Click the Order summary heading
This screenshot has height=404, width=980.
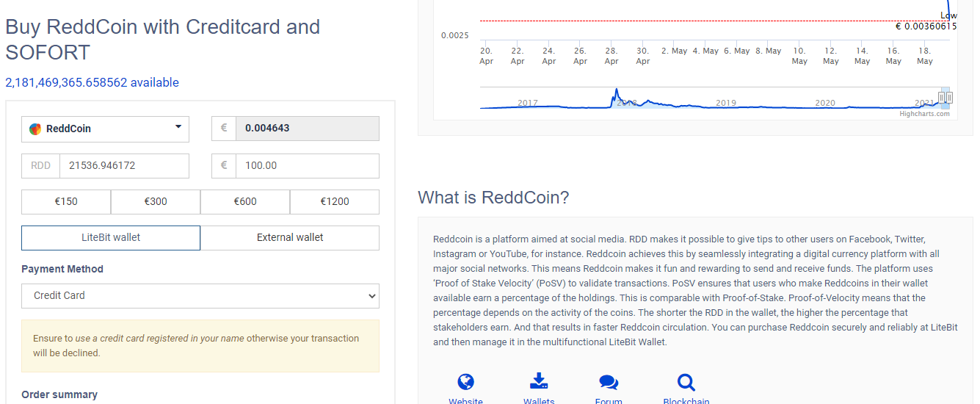(x=59, y=394)
